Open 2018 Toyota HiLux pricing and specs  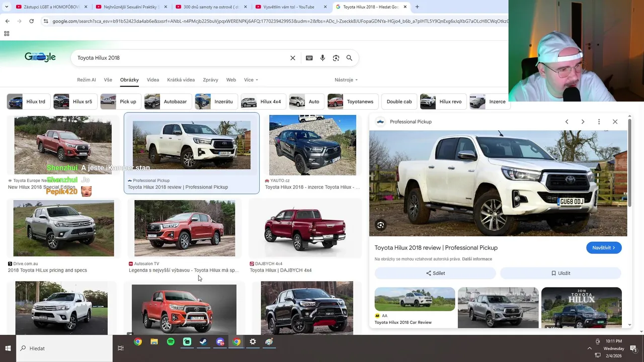click(x=48, y=270)
